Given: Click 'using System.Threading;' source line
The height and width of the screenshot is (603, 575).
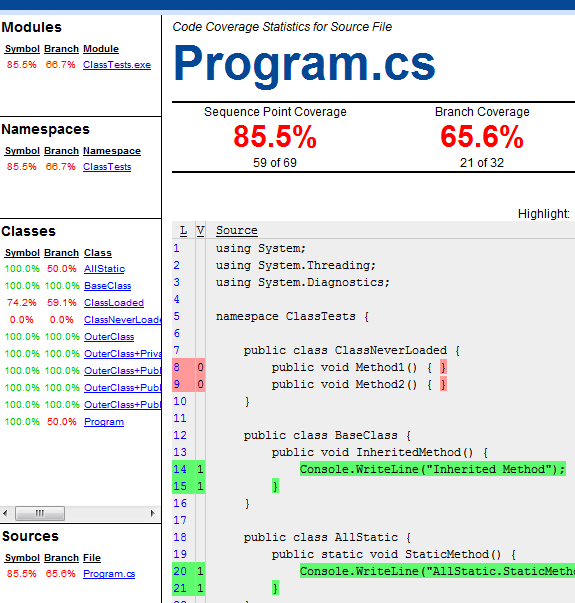Looking at the screenshot, I should coord(295,265).
